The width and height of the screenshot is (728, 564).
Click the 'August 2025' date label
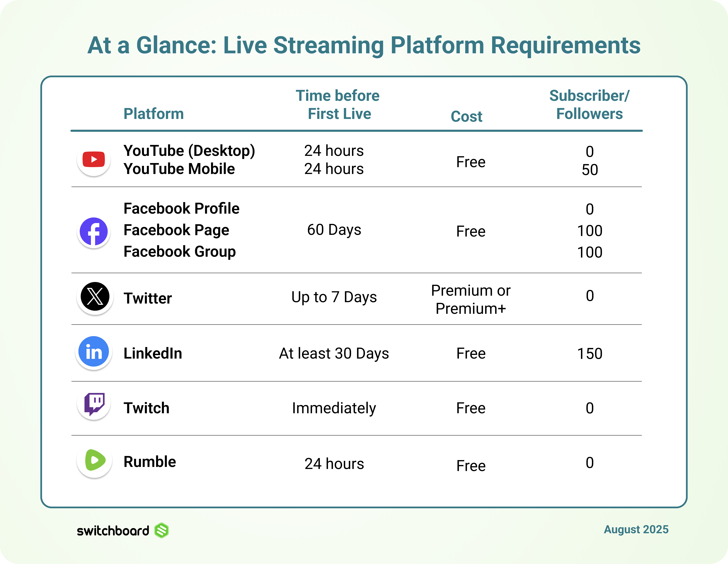(x=636, y=530)
